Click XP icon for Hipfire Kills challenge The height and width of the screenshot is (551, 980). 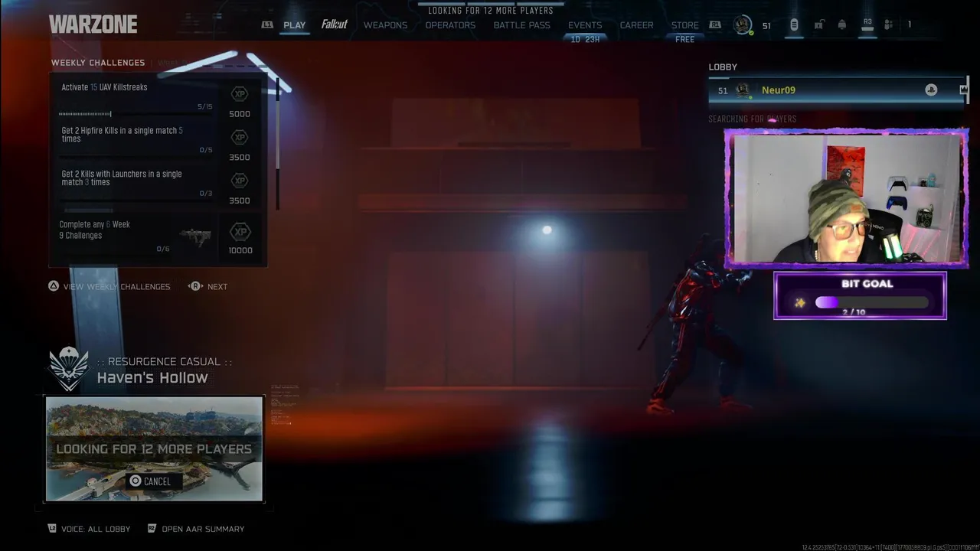[x=240, y=138]
